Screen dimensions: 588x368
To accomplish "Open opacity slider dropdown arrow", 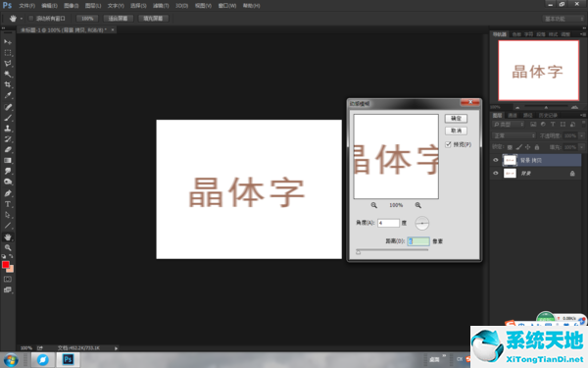I will point(581,135).
